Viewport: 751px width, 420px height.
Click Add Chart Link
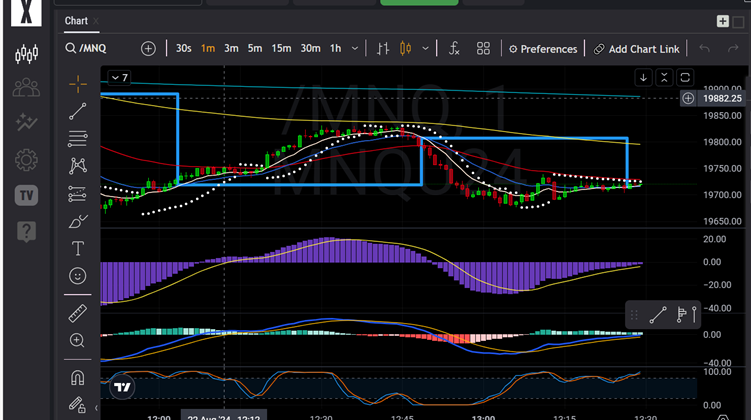tap(637, 49)
